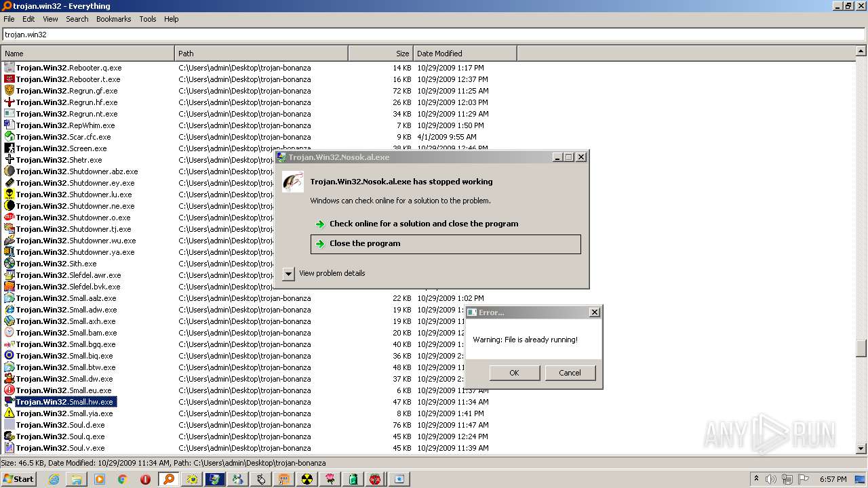The width and height of the screenshot is (868, 488).
Task: Click the Trojan.Win32.Screen.exe file icon
Action: 9,148
